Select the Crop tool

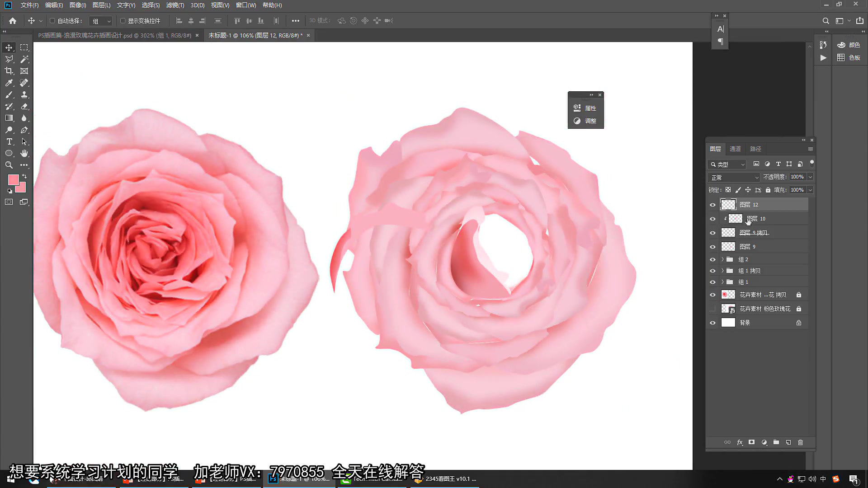tap(9, 71)
